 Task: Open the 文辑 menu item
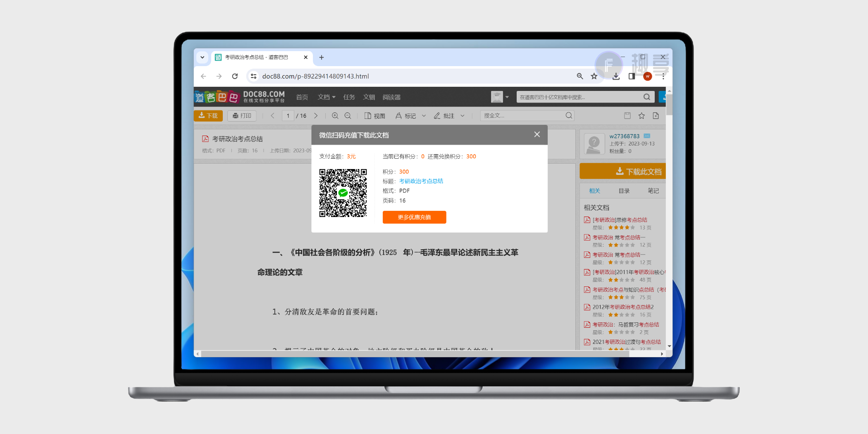pyautogui.click(x=369, y=97)
